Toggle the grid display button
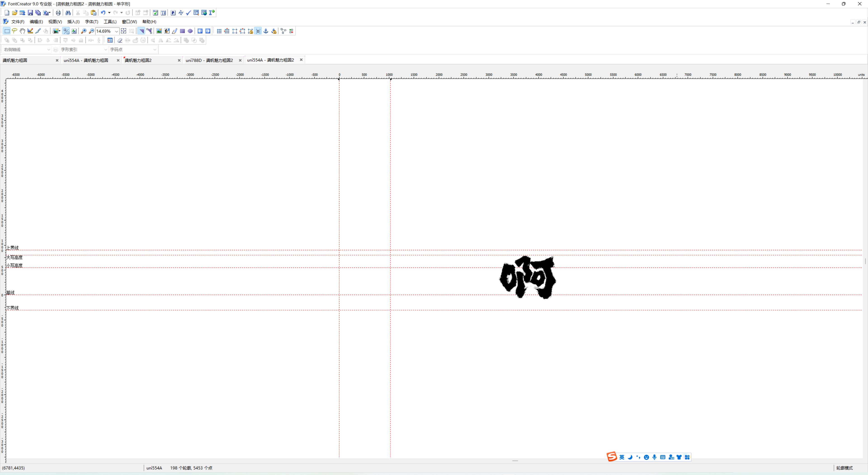The width and height of the screenshot is (868, 475). pos(219,31)
